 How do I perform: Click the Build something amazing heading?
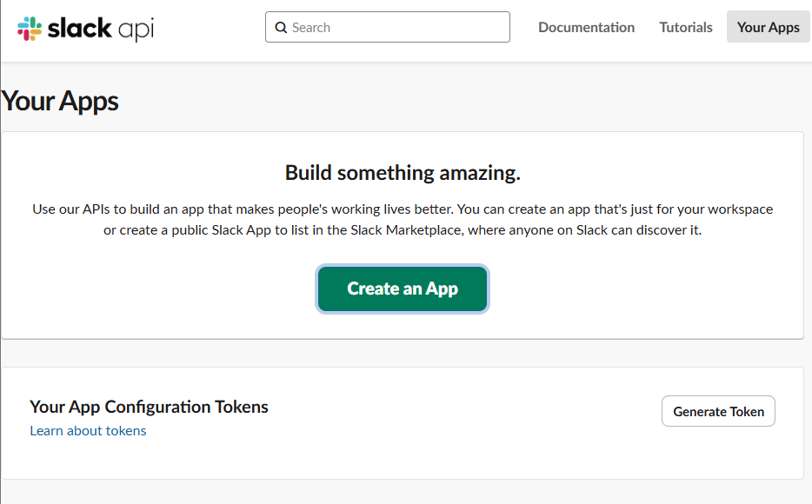pyautogui.click(x=403, y=173)
